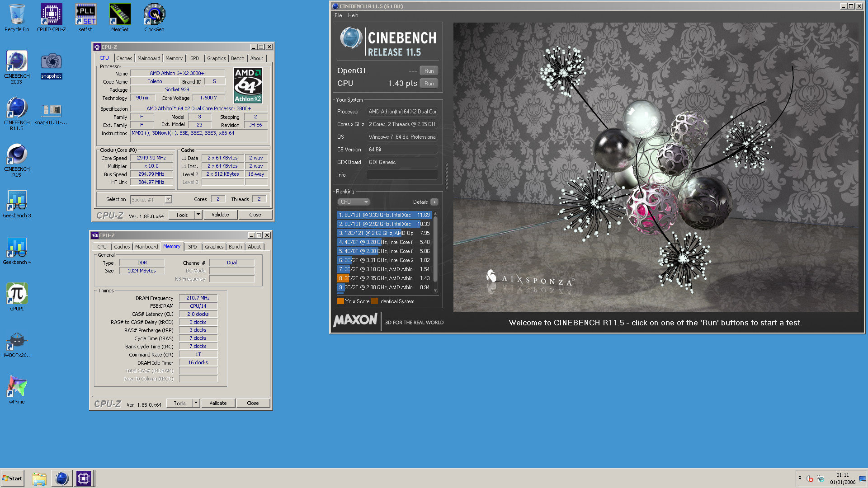This screenshot has height=488, width=868.
Task: Open the CPU ranking dropdown
Action: tap(354, 202)
